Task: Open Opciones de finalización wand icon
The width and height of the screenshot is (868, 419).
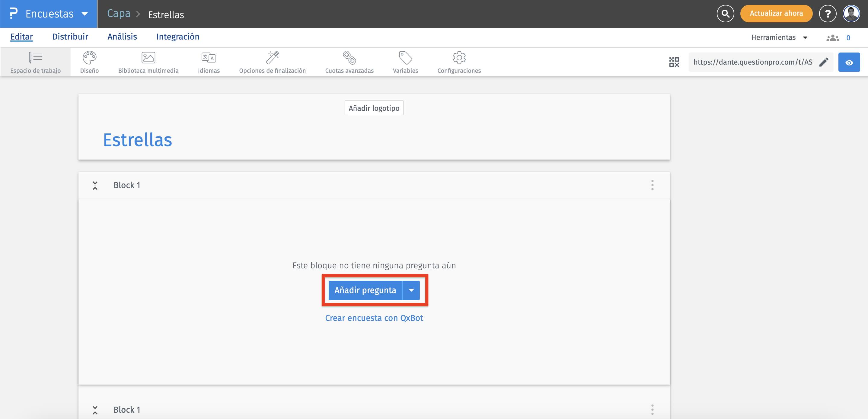Action: (x=272, y=58)
